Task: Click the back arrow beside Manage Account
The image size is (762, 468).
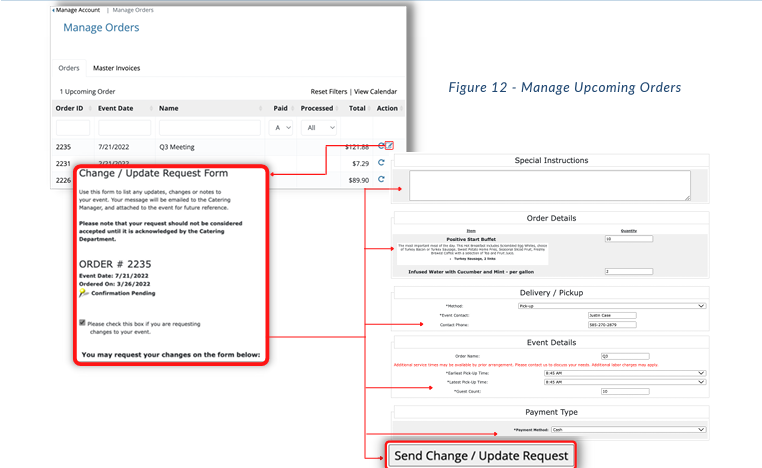Action: pos(53,10)
